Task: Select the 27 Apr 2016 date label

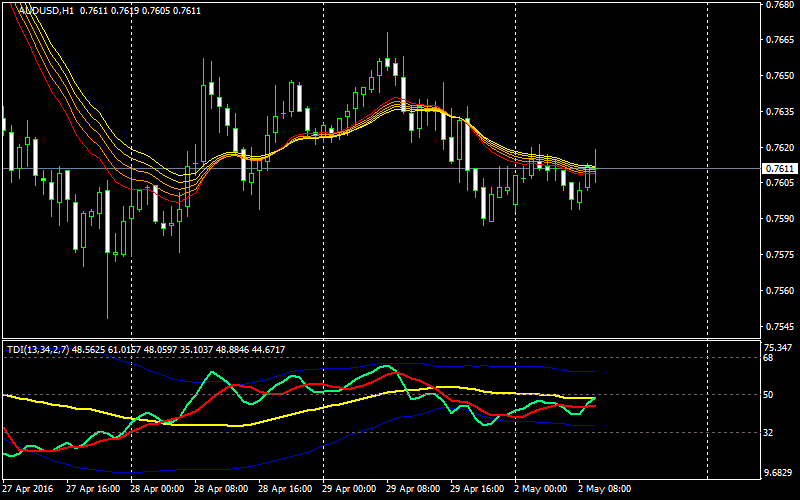Action: point(27,490)
